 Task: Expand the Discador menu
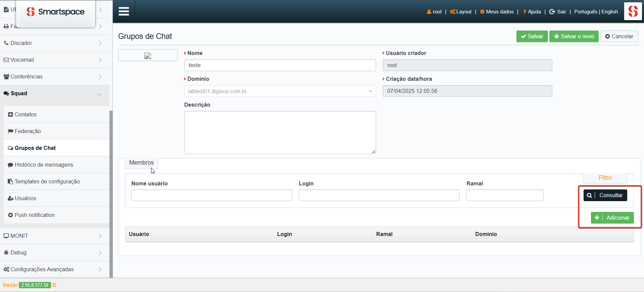click(55, 43)
